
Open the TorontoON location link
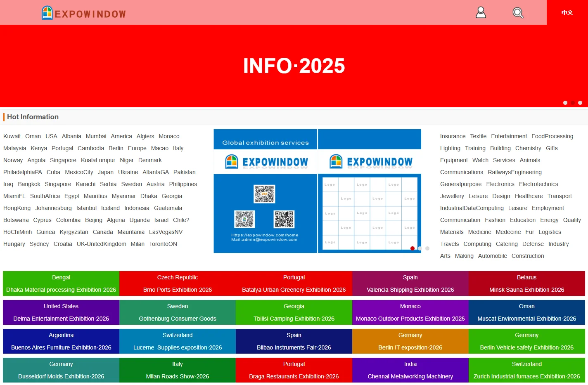(x=163, y=244)
